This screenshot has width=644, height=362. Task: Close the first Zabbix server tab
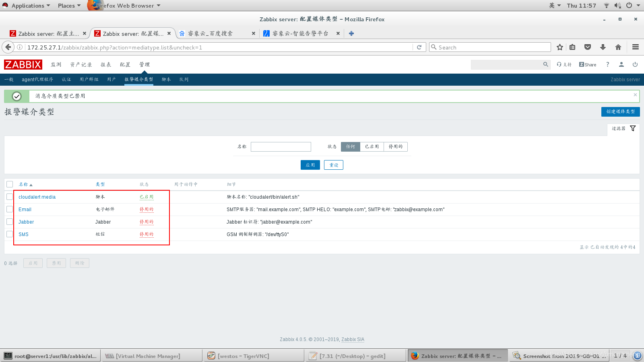tap(84, 33)
